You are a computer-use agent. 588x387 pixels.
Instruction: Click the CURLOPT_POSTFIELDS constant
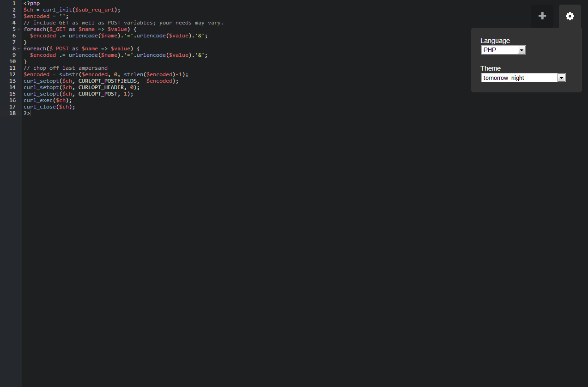click(109, 81)
